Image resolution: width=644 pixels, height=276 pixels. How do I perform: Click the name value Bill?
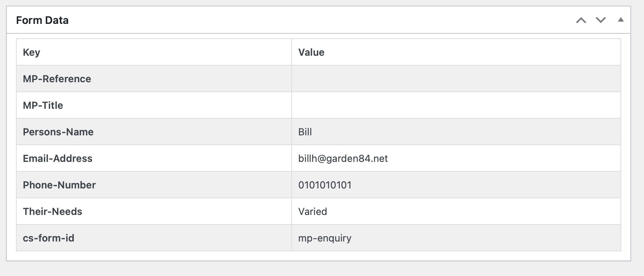click(305, 132)
